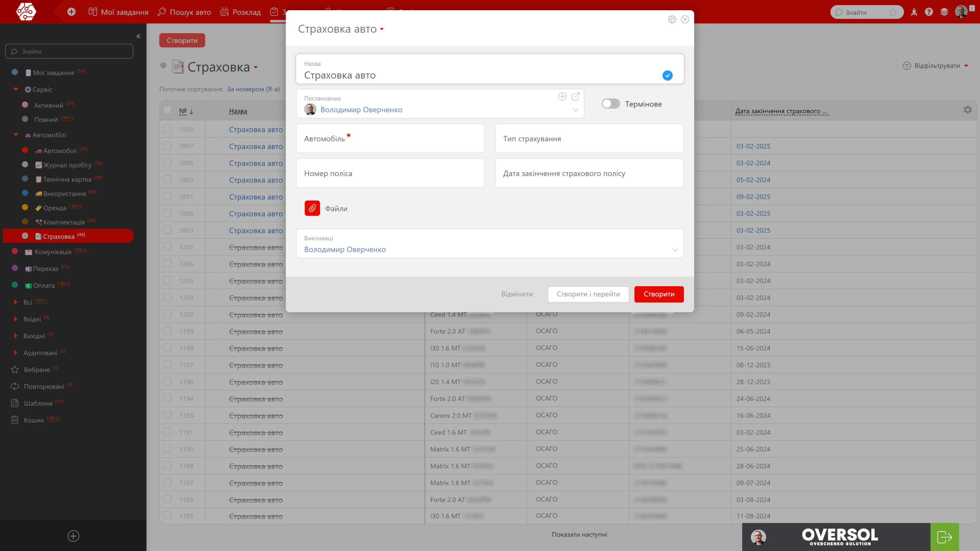Open the layers stack icon in top bar
The image size is (980, 551).
pyautogui.click(x=944, y=12)
